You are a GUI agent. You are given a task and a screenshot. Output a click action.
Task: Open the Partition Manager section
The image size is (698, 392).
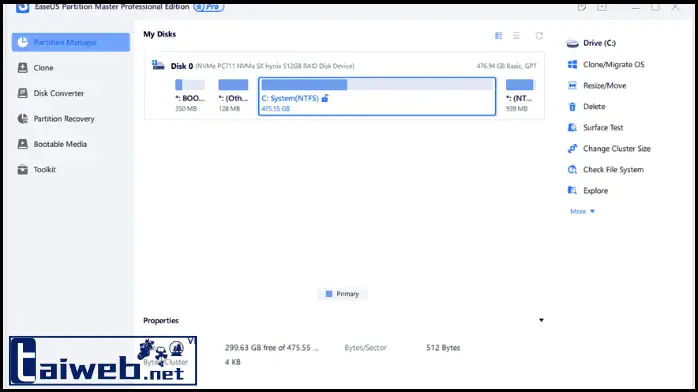click(71, 42)
